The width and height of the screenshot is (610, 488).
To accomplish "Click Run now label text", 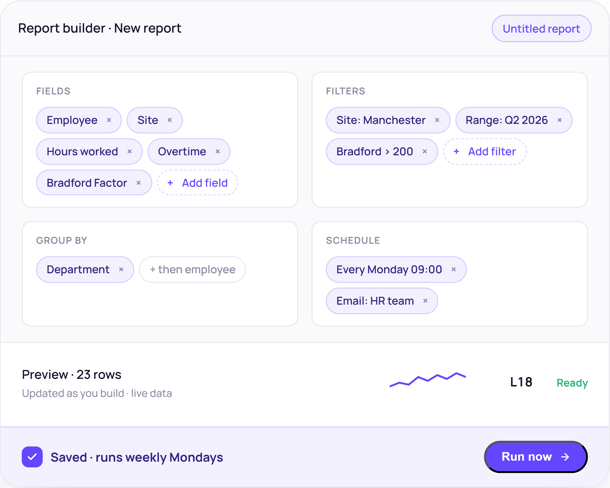I will 526,456.
